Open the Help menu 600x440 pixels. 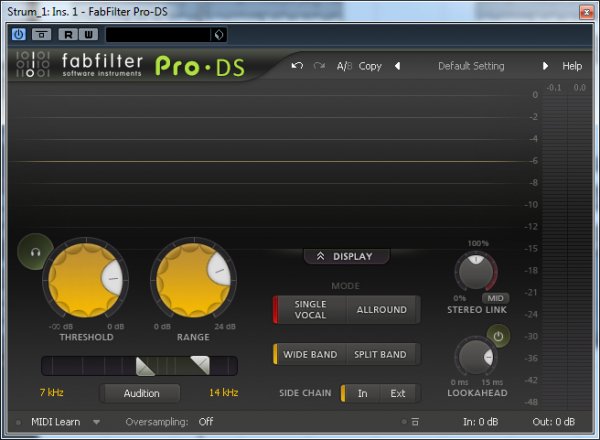[572, 66]
